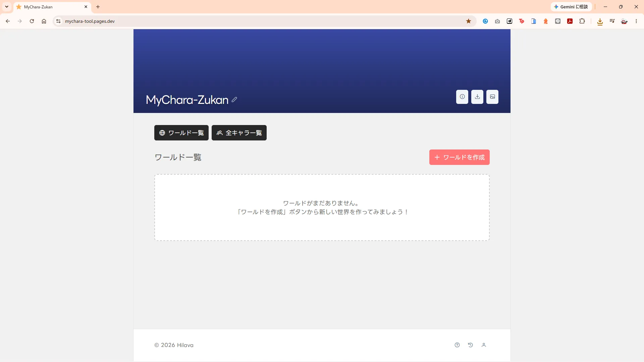The width and height of the screenshot is (644, 362).
Task: Click the camera screenshot extension icon
Action: (x=497, y=21)
